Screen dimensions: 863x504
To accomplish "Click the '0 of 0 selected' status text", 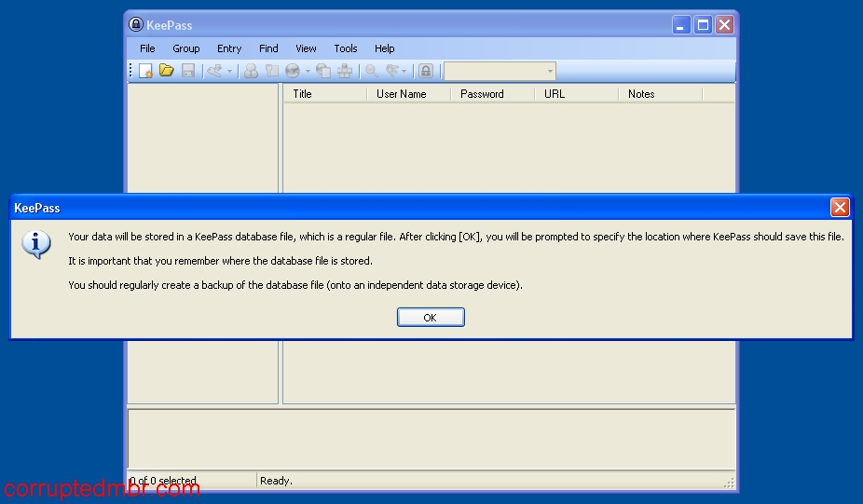I will (x=163, y=481).
